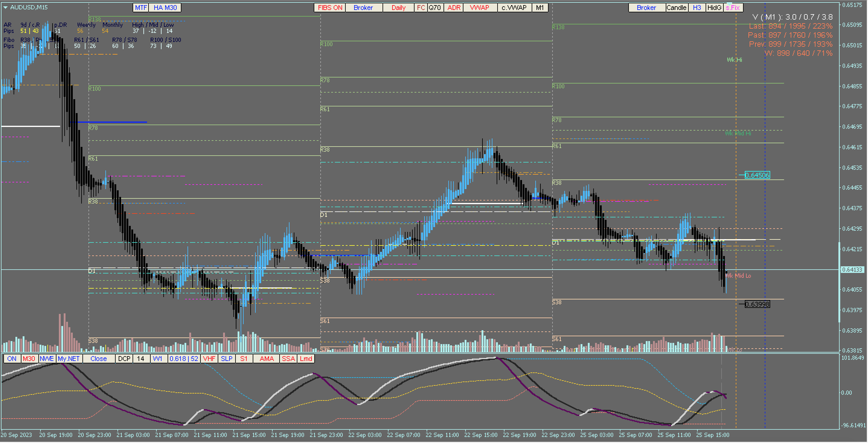868x443 pixels.
Task: Click the HidG button
Action: (714, 8)
